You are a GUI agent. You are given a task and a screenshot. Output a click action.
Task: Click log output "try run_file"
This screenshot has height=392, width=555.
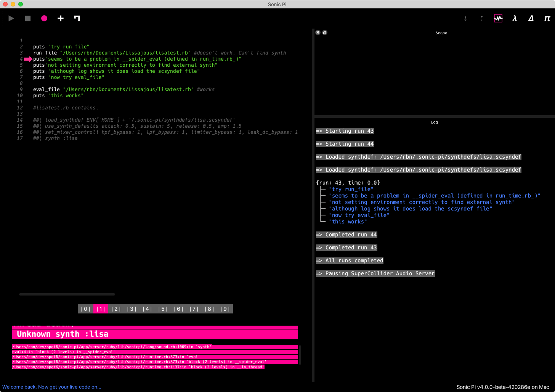351,189
